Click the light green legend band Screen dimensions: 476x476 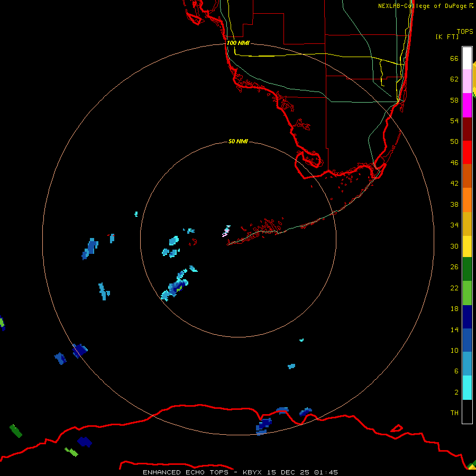tap(467, 293)
